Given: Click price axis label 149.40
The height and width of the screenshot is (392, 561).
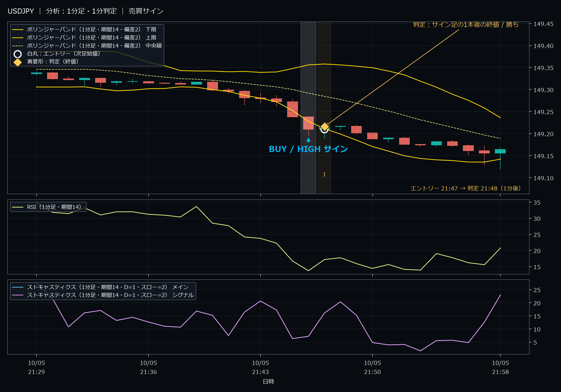Looking at the screenshot, I should (x=543, y=46).
